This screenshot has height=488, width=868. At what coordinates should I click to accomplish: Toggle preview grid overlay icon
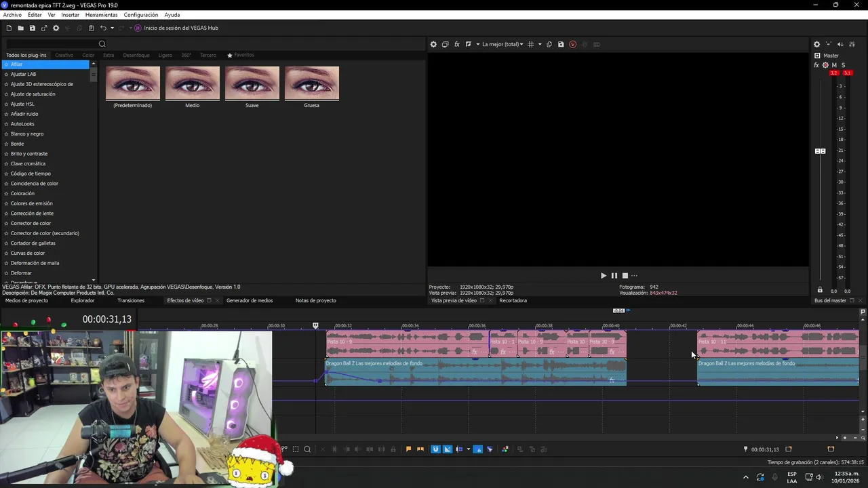[x=531, y=44]
